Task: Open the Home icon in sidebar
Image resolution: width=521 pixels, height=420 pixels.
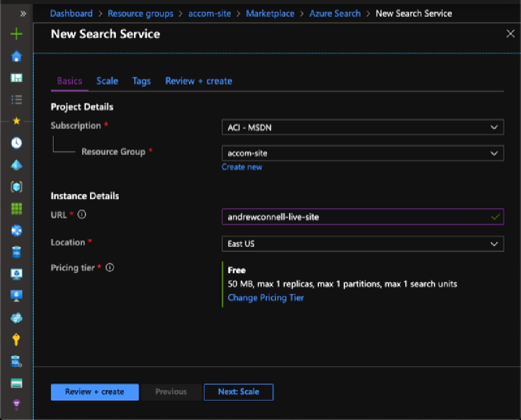Action: pos(16,56)
